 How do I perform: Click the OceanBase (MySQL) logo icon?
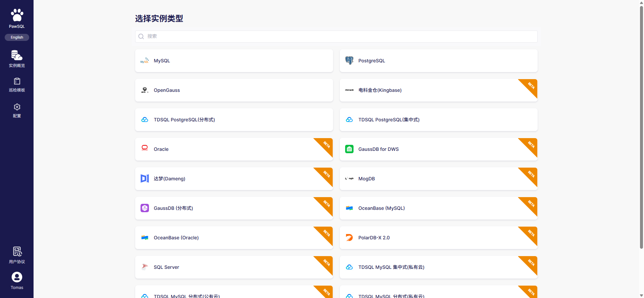tap(349, 208)
